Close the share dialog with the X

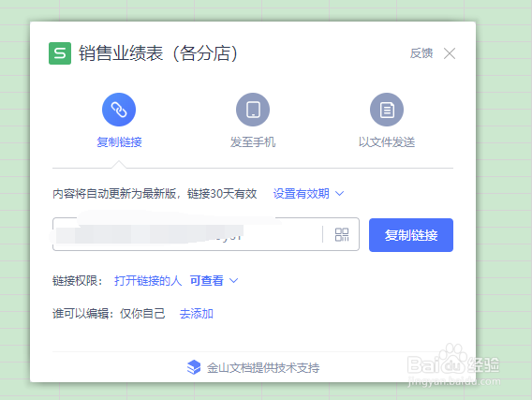[450, 53]
